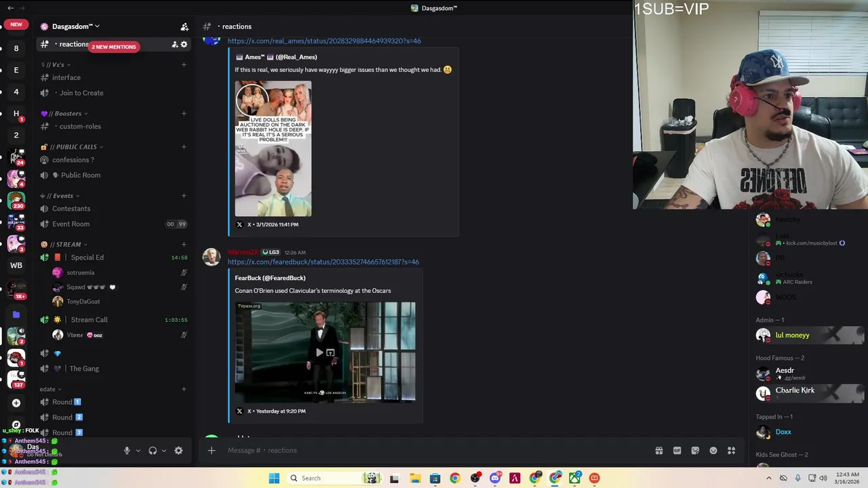Open the GIF picker
This screenshot has height=488, width=868.
(677, 451)
